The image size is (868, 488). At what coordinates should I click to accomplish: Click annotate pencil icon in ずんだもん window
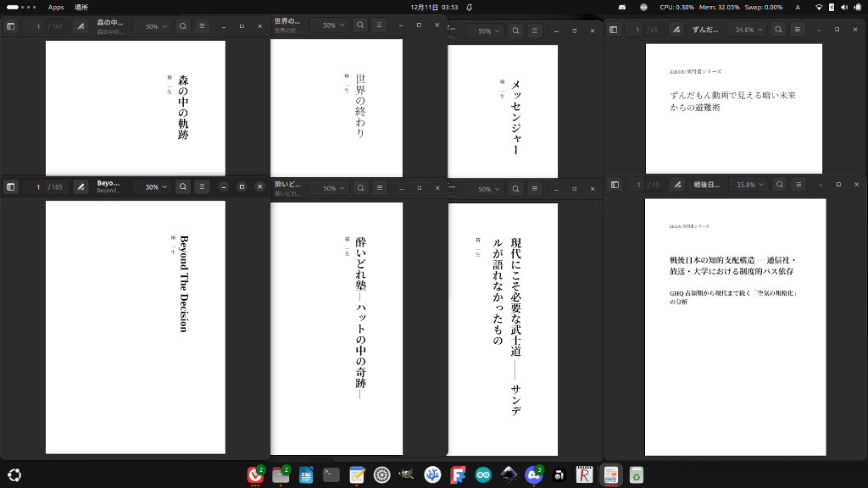pyautogui.click(x=676, y=30)
